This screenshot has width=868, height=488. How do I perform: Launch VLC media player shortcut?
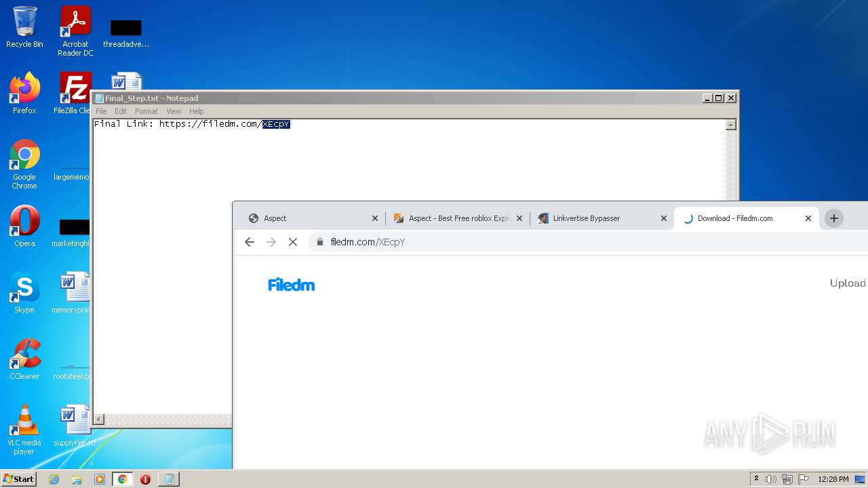pos(24,430)
